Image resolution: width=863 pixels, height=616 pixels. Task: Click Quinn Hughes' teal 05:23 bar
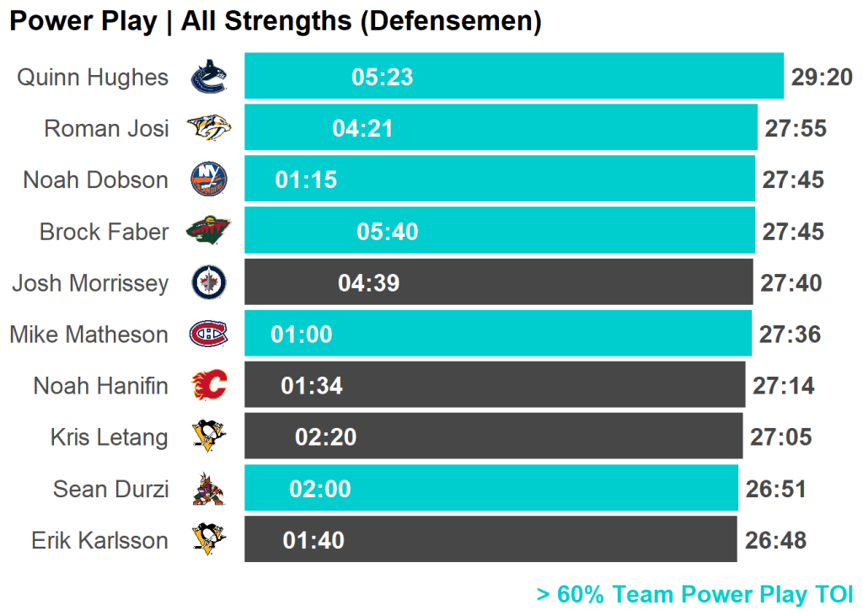[x=514, y=77]
